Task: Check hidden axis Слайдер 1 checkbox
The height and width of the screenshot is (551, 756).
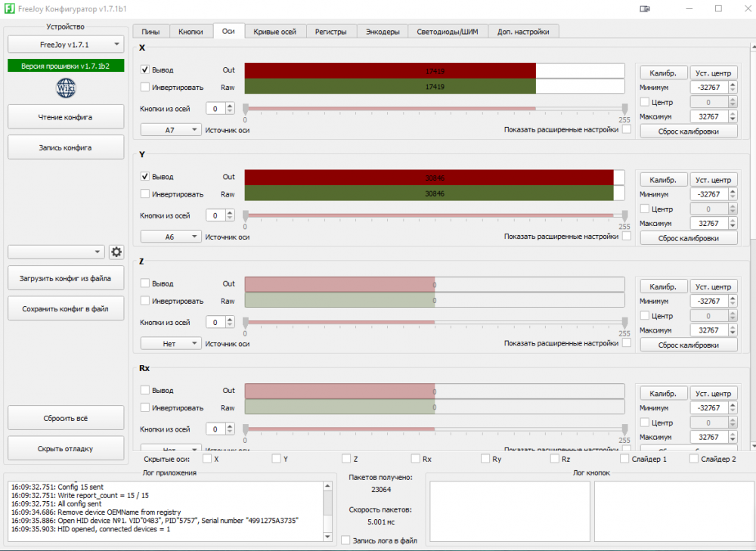Action: point(624,459)
